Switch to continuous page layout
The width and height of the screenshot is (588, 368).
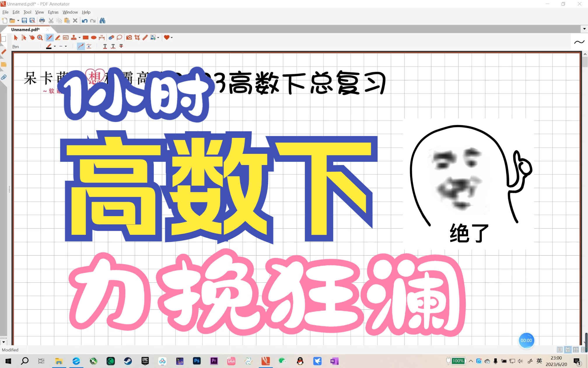(568, 350)
